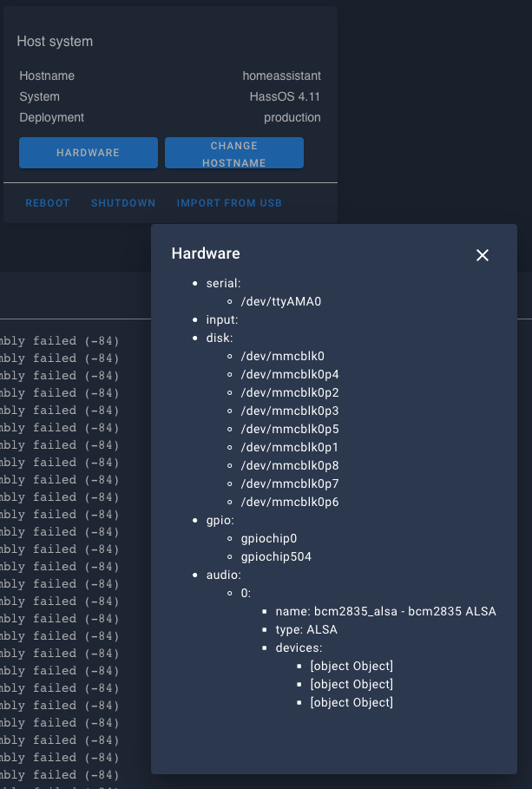The height and width of the screenshot is (789, 532).
Task: Select /dev/mmcblk0p7 disk entry
Action: [x=290, y=483]
